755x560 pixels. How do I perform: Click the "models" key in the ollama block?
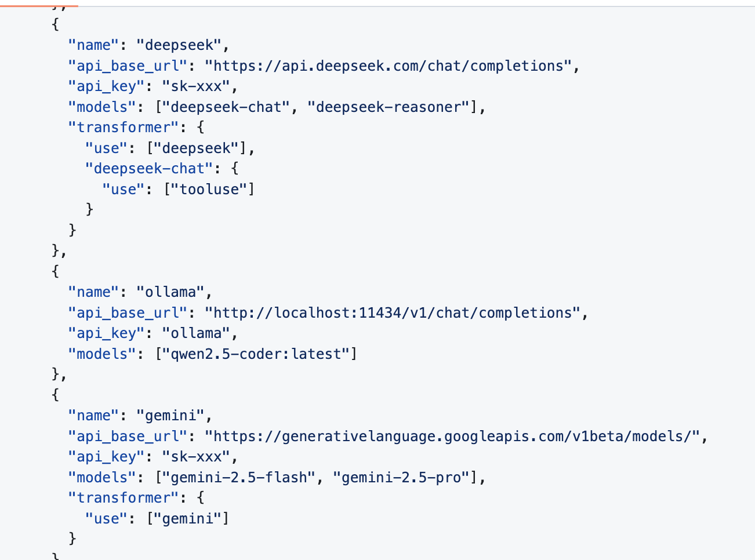tap(102, 354)
